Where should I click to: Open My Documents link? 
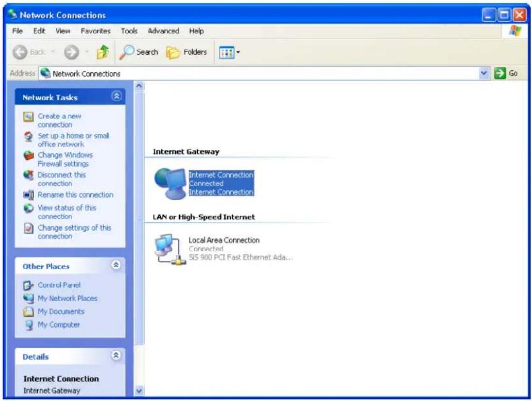pos(61,312)
